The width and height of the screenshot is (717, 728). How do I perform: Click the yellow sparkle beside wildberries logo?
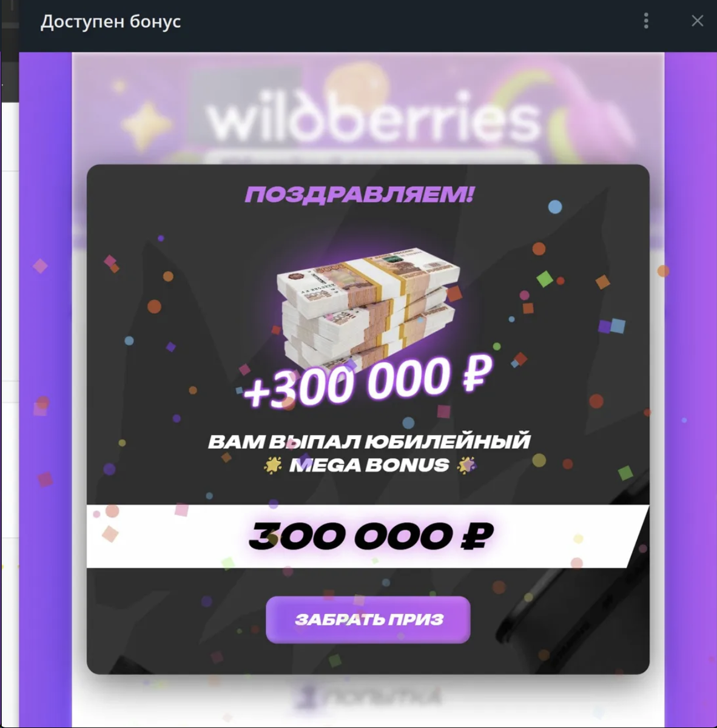(x=146, y=125)
